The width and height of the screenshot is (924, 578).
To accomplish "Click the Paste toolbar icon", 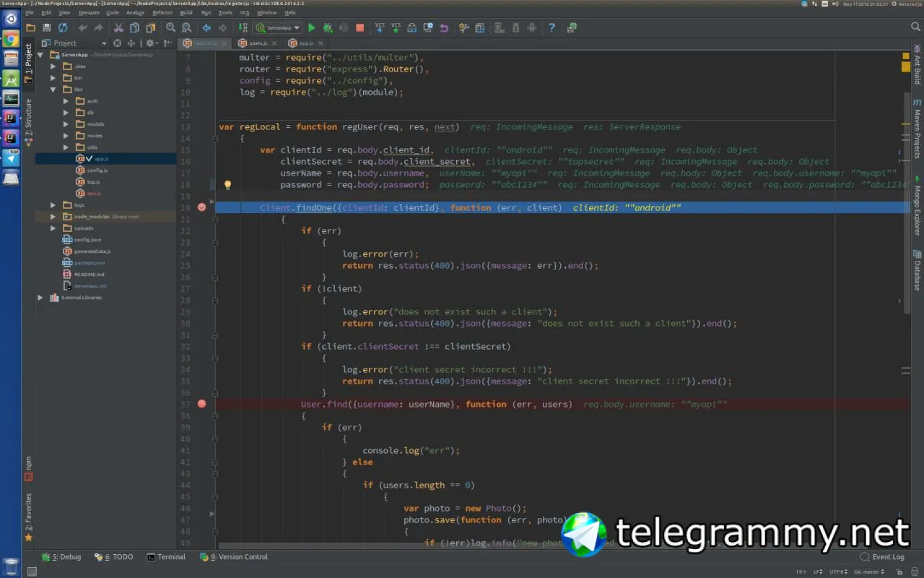I will [151, 28].
